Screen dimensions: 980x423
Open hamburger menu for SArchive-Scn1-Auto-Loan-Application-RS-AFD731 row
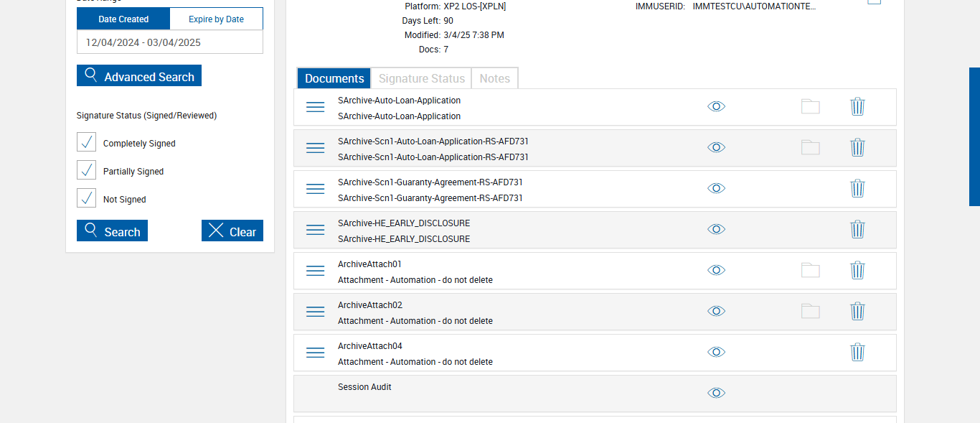[316, 148]
